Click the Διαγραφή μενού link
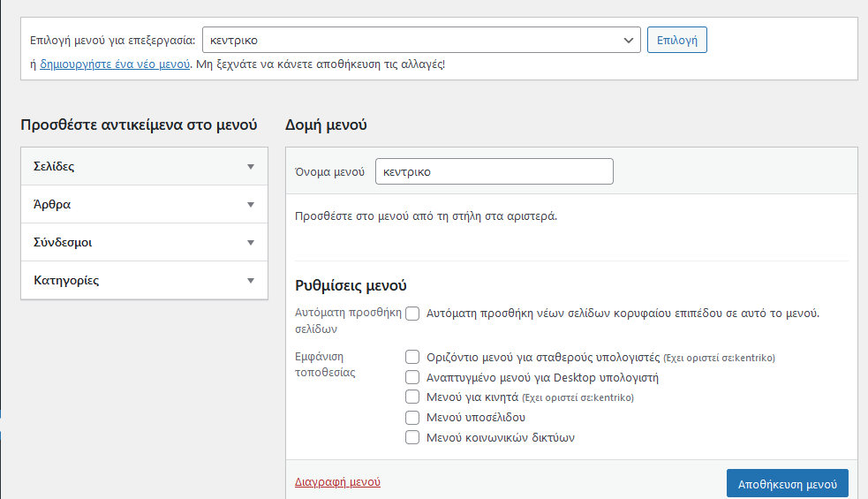Image resolution: width=868 pixels, height=499 pixels. 337,482
